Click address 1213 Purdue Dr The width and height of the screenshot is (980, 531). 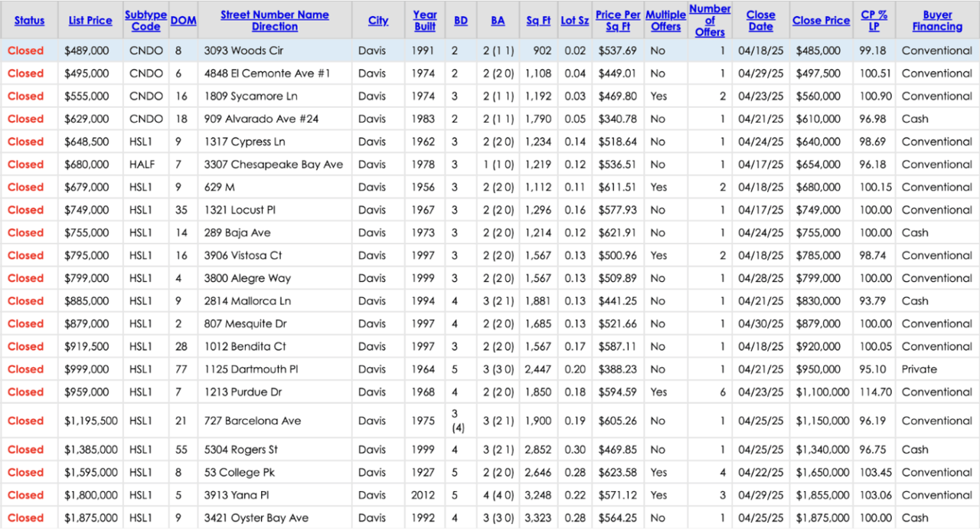pos(243,392)
